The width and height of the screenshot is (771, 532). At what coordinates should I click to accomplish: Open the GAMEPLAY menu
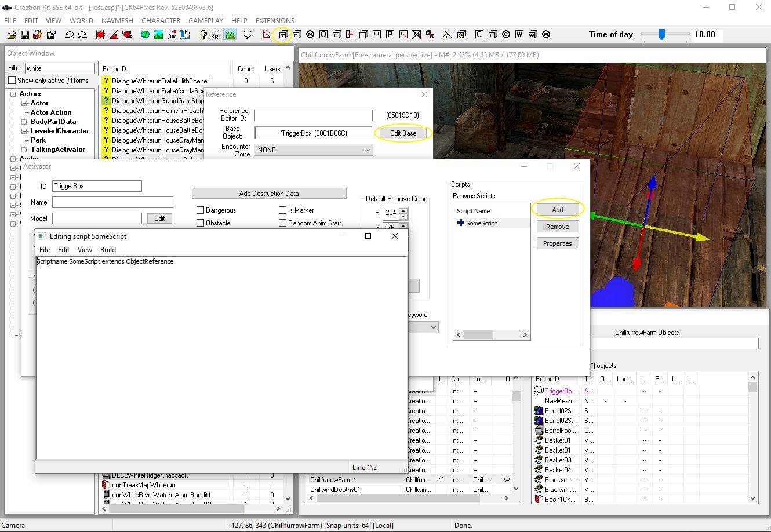pyautogui.click(x=206, y=20)
